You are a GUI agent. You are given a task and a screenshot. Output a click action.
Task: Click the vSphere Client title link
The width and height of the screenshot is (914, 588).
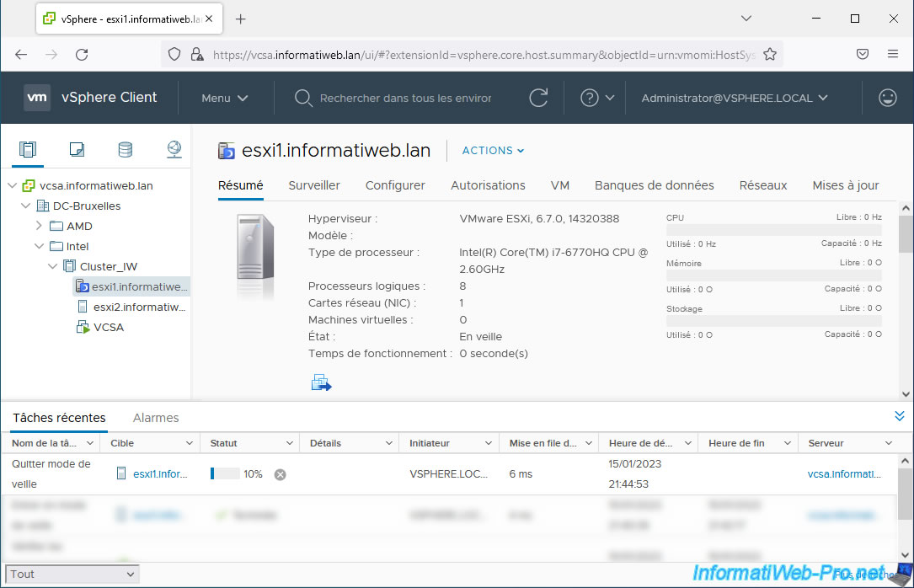coord(109,98)
